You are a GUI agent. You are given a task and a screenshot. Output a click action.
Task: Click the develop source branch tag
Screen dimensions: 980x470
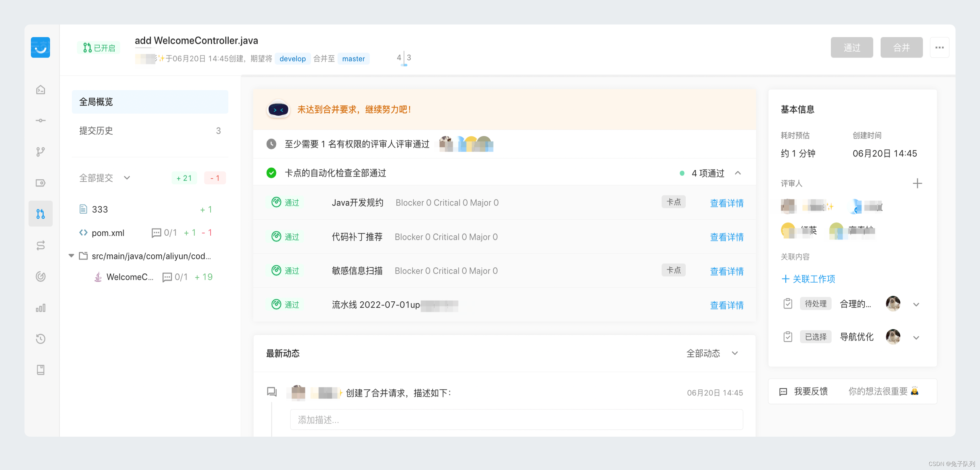[x=292, y=58]
